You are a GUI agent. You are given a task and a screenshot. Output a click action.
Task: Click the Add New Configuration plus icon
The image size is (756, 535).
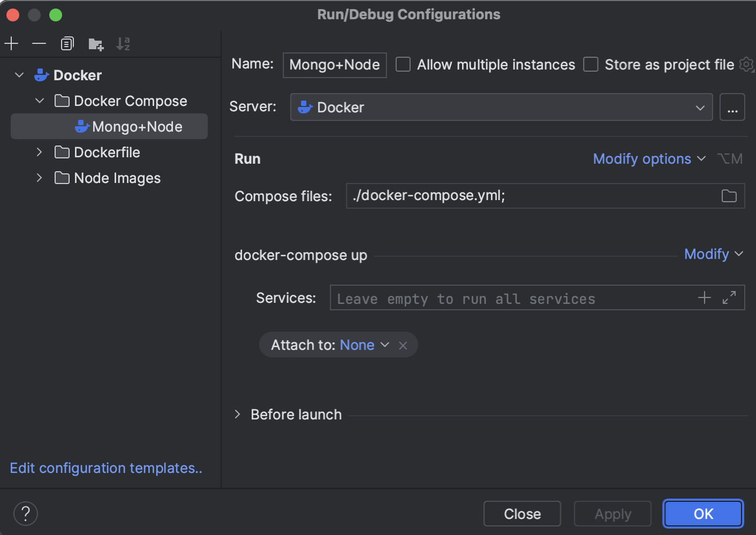tap(11, 43)
